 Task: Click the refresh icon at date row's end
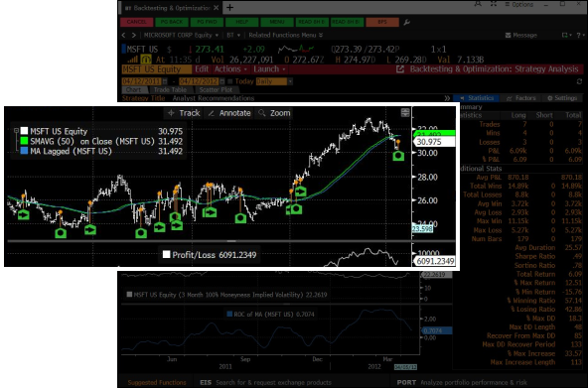tap(579, 81)
